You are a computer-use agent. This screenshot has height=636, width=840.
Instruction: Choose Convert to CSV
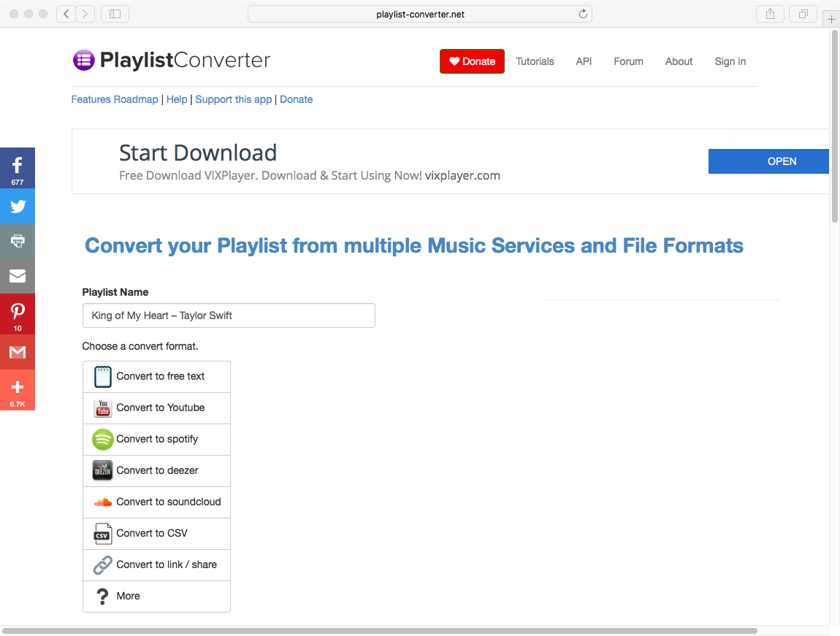[156, 533]
